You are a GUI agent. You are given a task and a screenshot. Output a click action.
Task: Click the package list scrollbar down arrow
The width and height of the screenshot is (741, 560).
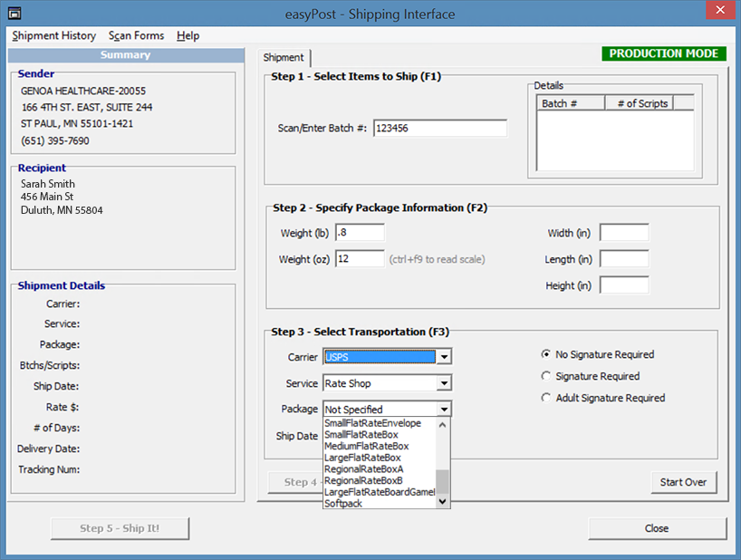[443, 501]
